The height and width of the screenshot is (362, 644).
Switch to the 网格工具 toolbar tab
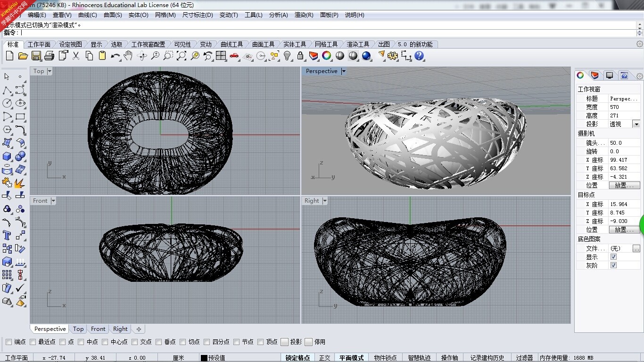326,44
